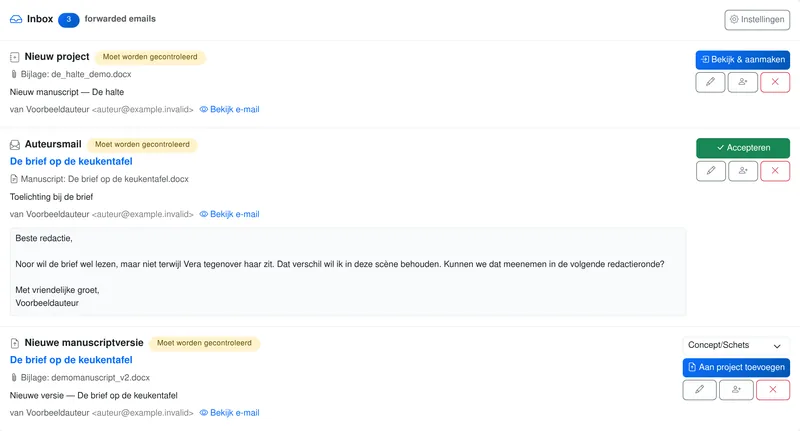Viewport: 800px width, 431px height.
Task: Click 'Nieuwe versie — De brief op de keukentafel' text
Action: [93, 396]
